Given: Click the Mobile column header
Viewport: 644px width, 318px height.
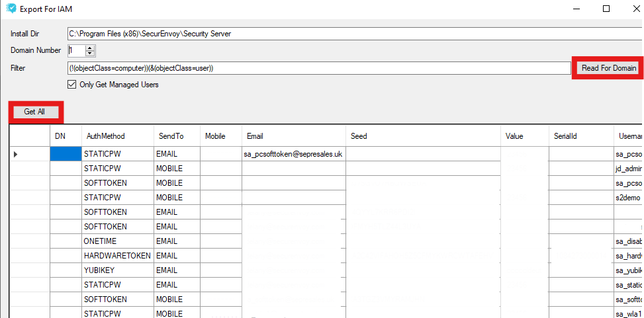Looking at the screenshot, I should tap(221, 136).
